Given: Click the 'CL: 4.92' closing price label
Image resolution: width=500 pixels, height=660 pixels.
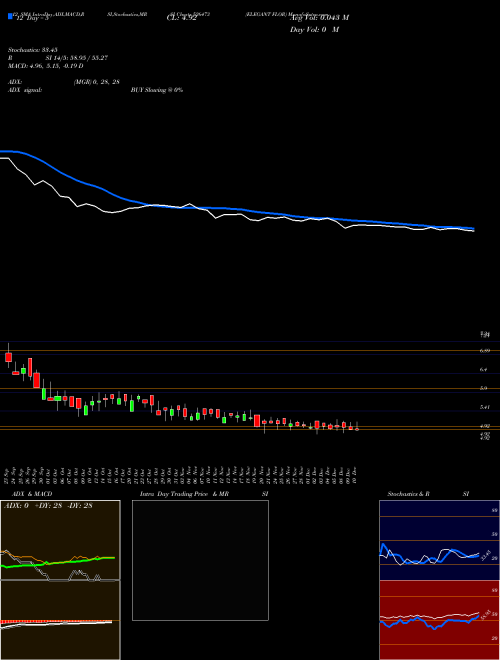Looking at the screenshot, I should pyautogui.click(x=181, y=18).
